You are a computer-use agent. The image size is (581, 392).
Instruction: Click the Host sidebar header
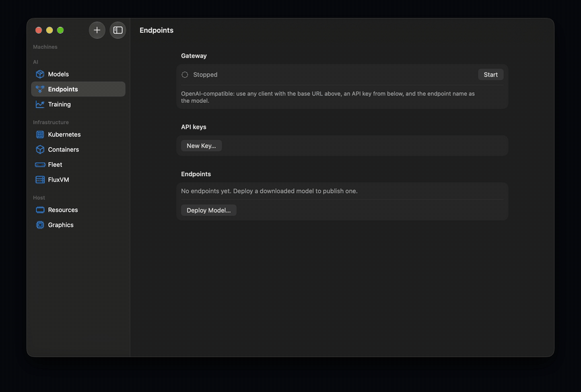tap(39, 197)
